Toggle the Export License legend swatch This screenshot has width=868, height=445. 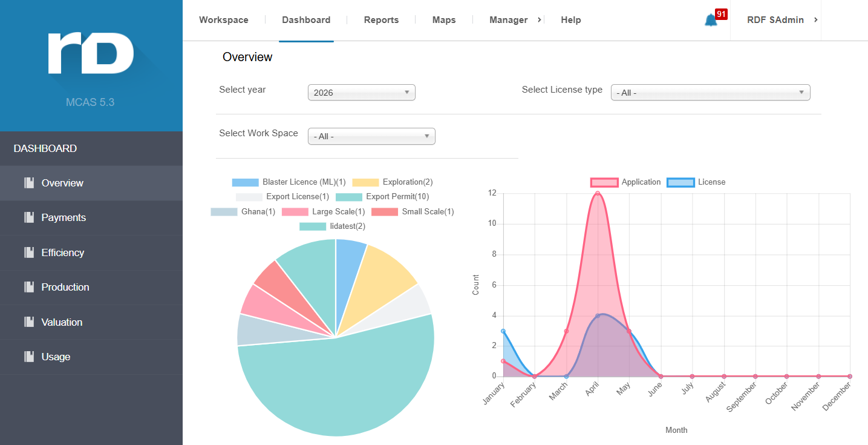tap(249, 197)
